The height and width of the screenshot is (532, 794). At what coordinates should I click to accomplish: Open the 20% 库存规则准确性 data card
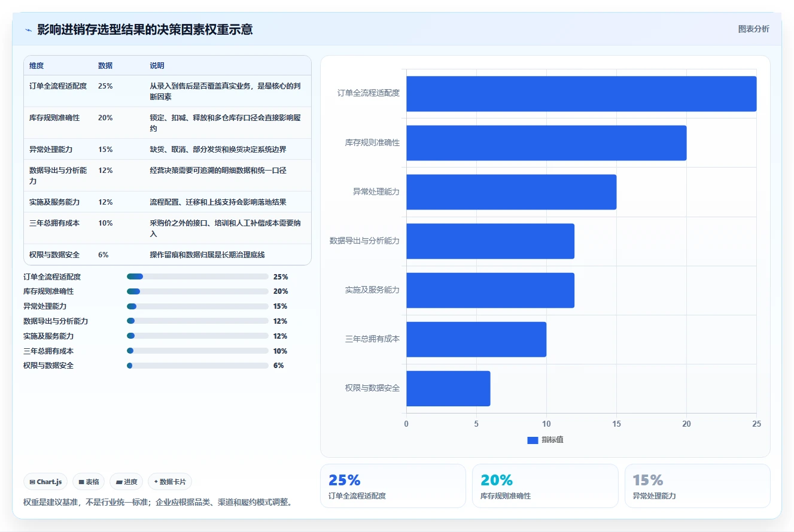pos(545,486)
